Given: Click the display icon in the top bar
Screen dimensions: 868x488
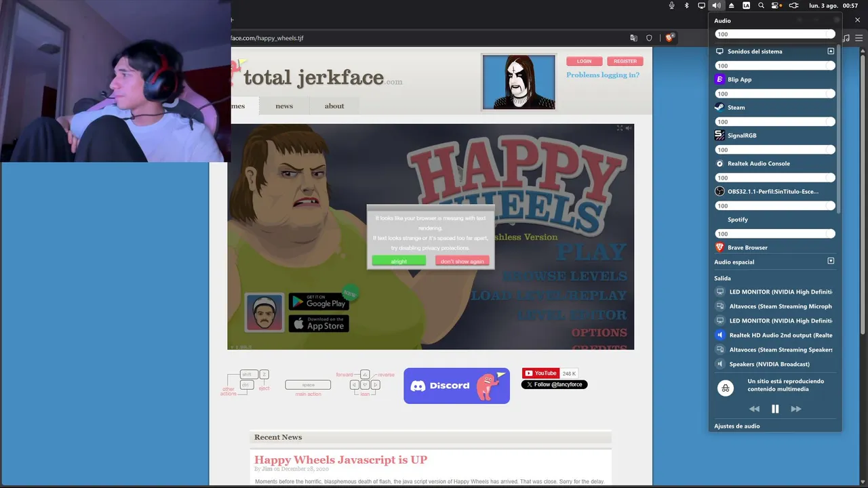Looking at the screenshot, I should 701,5.
